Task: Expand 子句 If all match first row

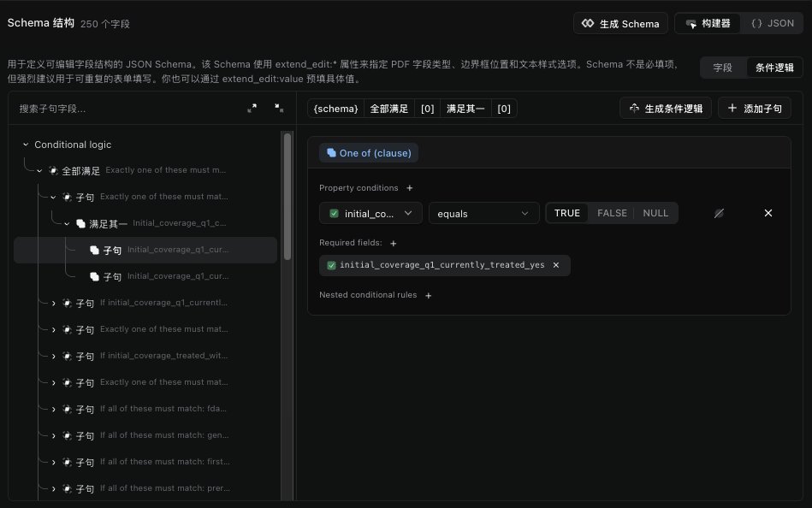Action: (x=53, y=463)
